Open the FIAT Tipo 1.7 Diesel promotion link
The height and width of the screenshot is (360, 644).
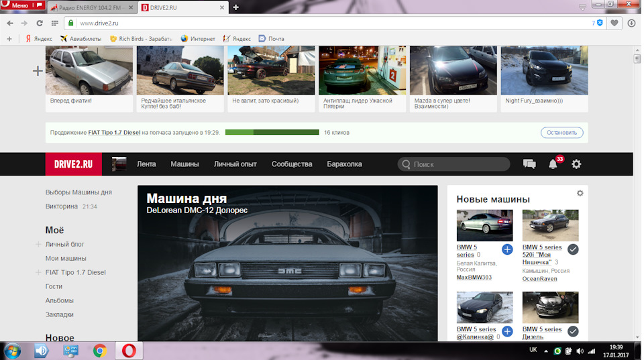(x=114, y=133)
